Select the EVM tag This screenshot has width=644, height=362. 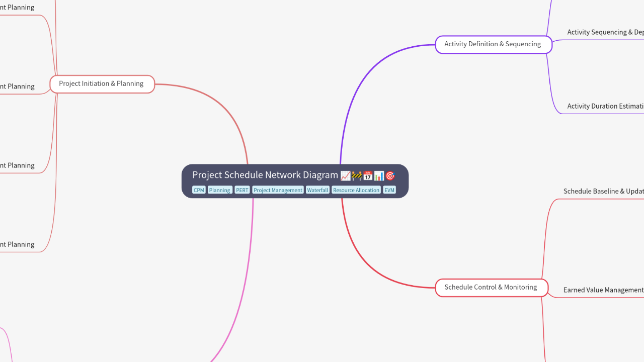click(x=389, y=190)
